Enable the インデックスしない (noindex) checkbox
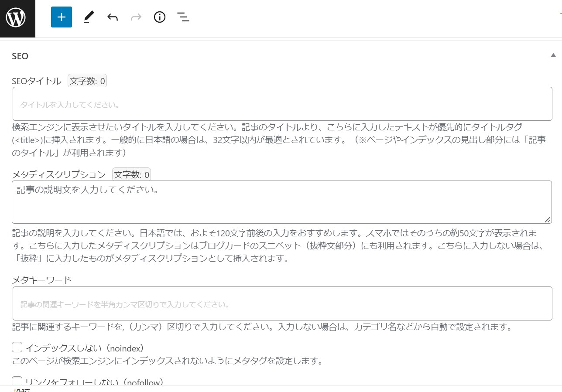This screenshot has width=562, height=392. point(17,347)
